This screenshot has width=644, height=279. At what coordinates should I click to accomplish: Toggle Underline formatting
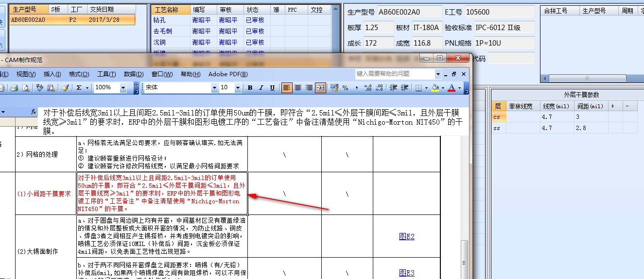272,88
